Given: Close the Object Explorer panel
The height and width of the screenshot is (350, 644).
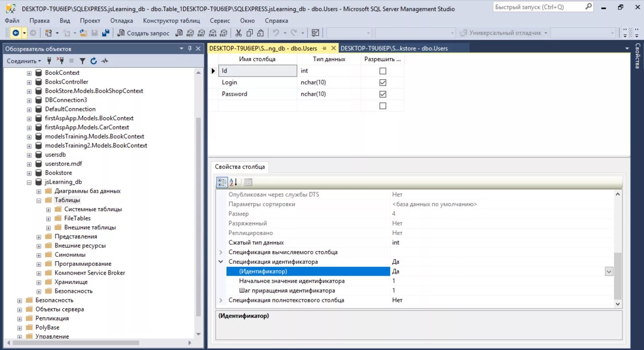Looking at the screenshot, I should [x=198, y=49].
